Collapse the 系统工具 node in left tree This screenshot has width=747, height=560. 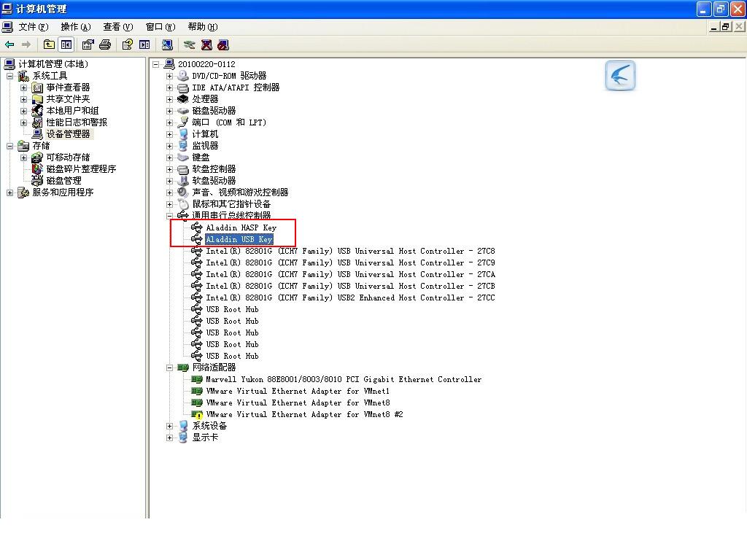click(9, 76)
